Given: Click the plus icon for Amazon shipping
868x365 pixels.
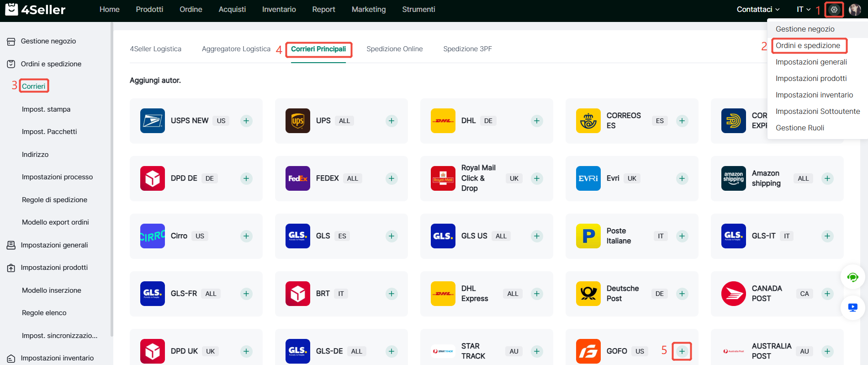Looking at the screenshot, I should click(827, 178).
